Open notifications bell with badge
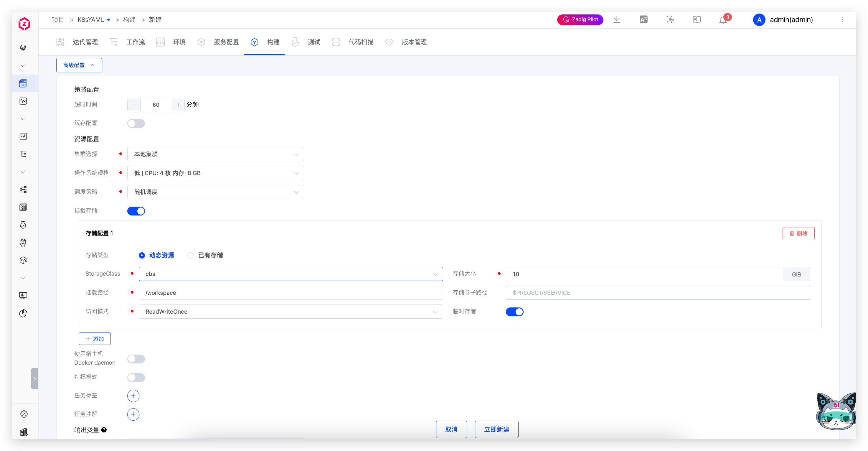The height and width of the screenshot is (451, 868). [x=723, y=19]
